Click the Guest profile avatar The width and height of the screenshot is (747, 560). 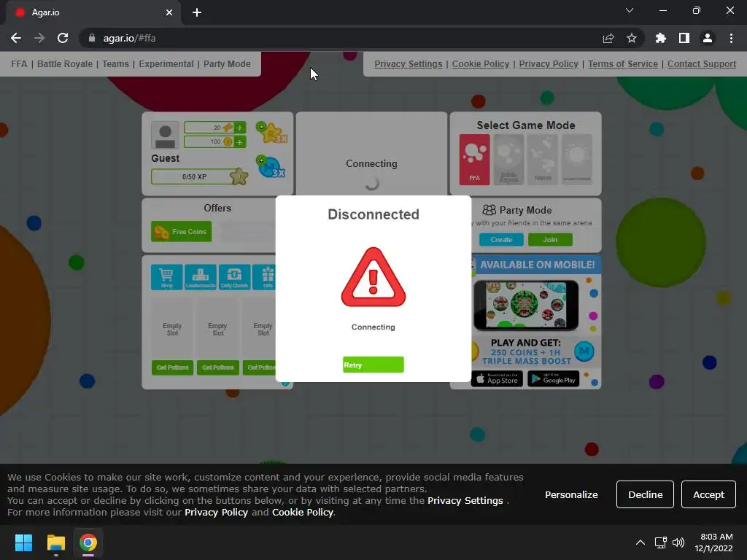click(165, 135)
